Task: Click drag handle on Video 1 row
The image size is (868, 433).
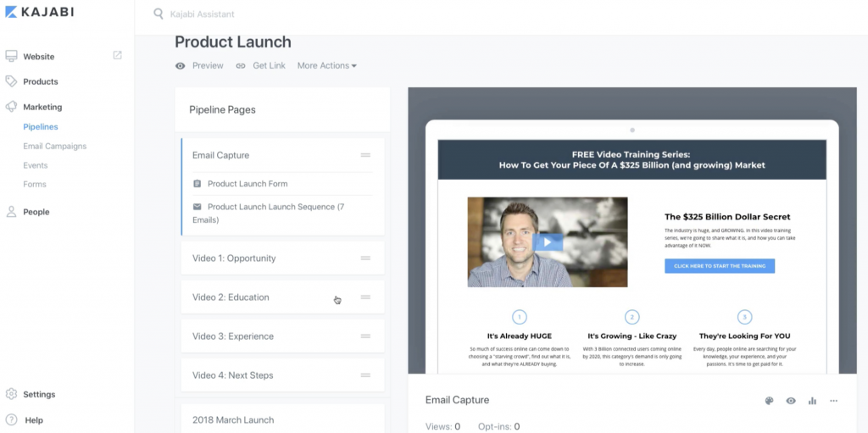Action: coord(365,258)
